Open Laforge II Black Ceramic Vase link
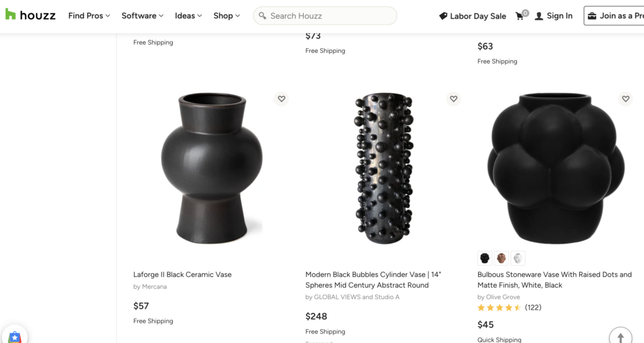644x343 pixels. (x=182, y=274)
